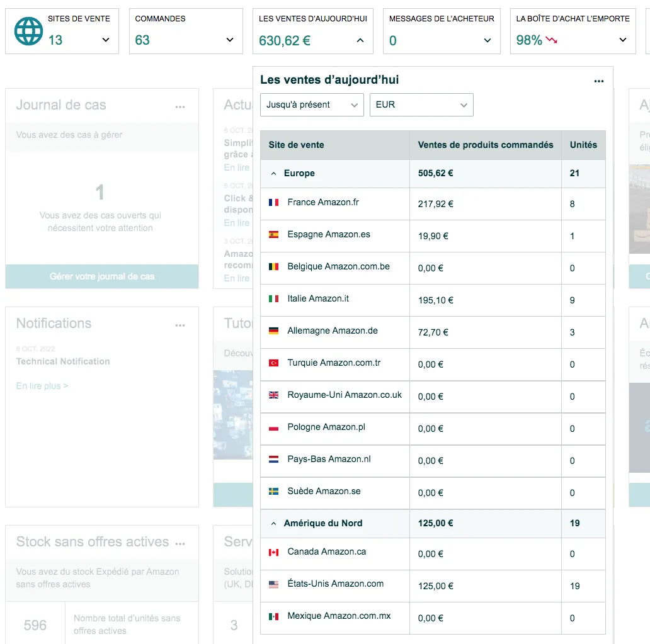Click the 505,62 € Europe total

(435, 173)
